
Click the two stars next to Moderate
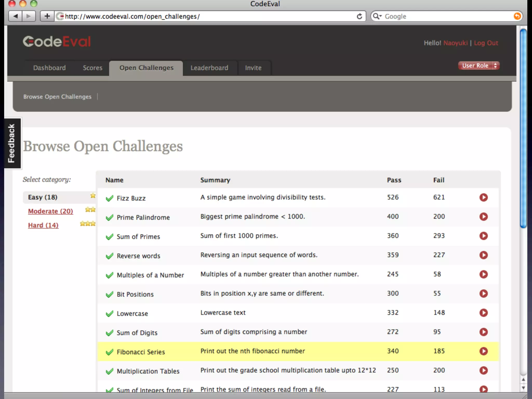pyautogui.click(x=90, y=210)
